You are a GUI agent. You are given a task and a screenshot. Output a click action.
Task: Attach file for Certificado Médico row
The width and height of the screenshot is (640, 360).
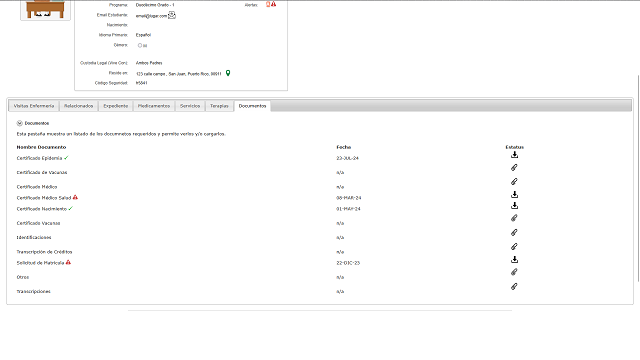point(514,182)
